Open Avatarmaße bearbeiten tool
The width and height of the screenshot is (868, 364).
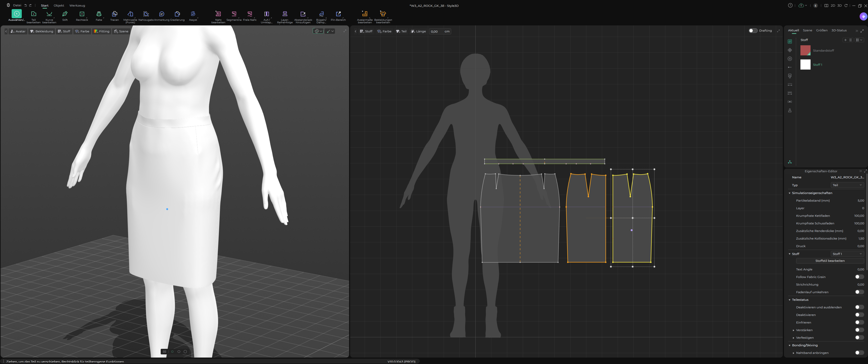[x=365, y=16]
